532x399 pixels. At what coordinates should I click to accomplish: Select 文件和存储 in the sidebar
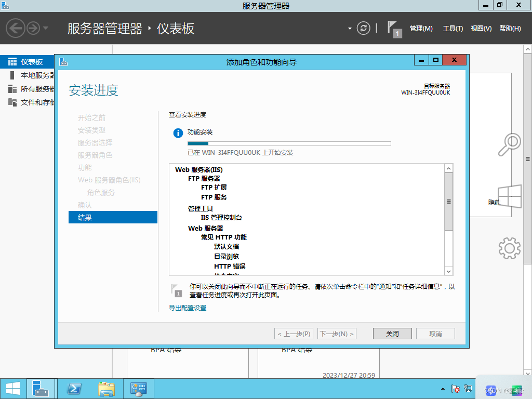point(27,102)
